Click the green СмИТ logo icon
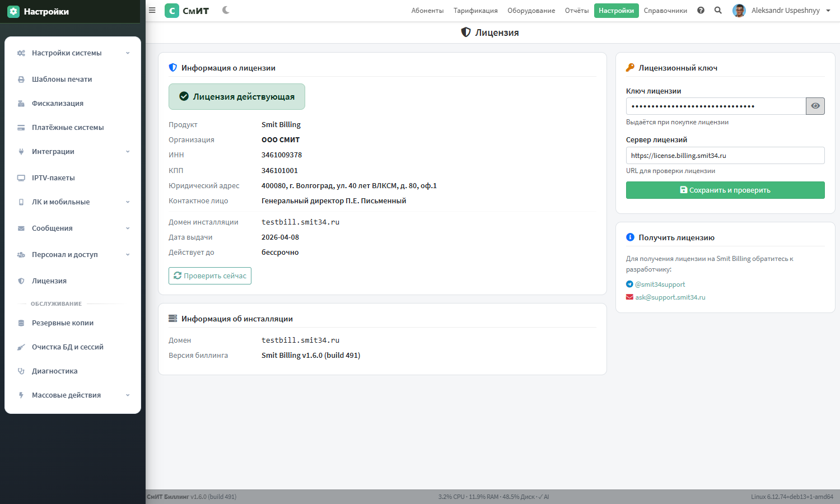This screenshot has height=504, width=840. point(172,11)
